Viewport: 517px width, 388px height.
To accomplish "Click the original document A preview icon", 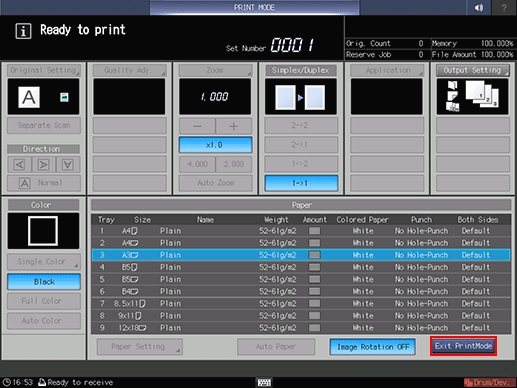I will [x=29, y=97].
